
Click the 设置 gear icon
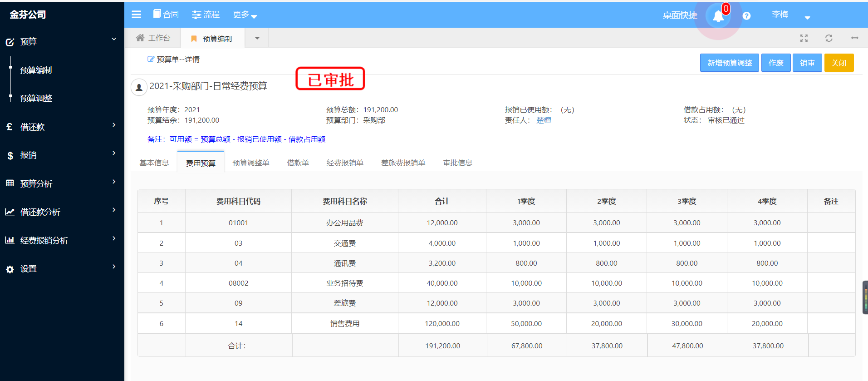pyautogui.click(x=10, y=269)
